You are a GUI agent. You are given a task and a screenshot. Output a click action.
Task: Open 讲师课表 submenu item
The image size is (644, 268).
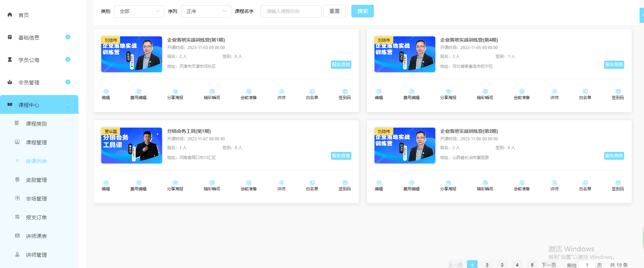point(39,236)
